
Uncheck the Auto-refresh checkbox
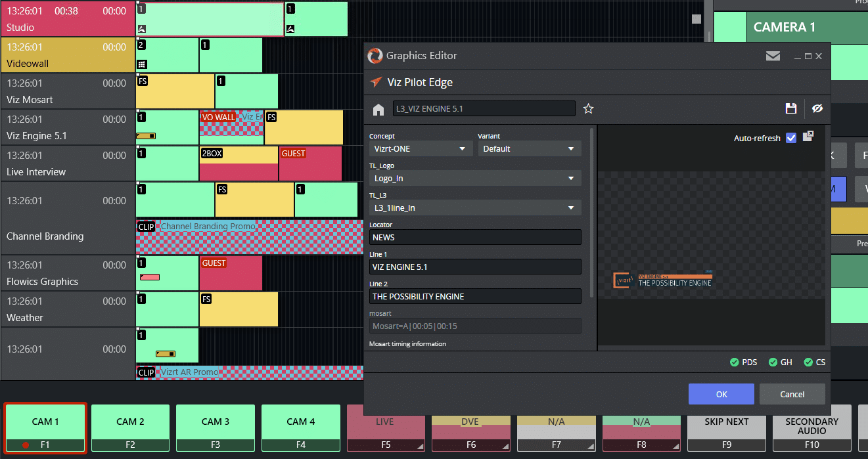[x=791, y=138]
